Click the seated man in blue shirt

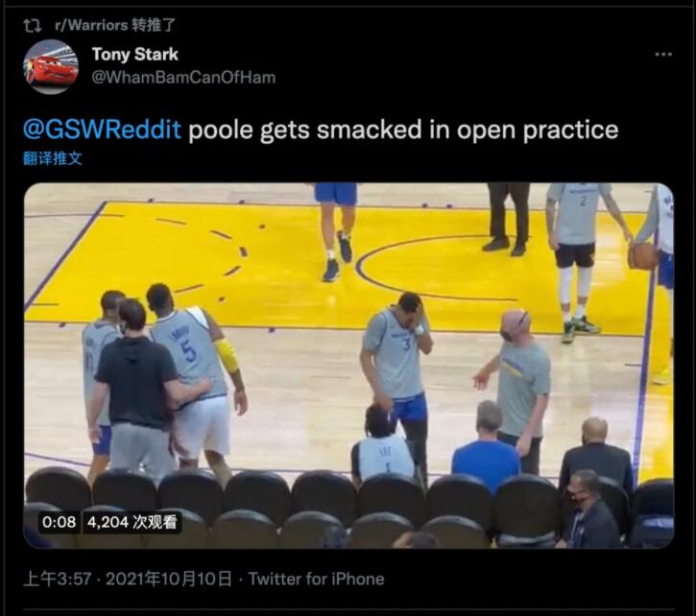487,446
